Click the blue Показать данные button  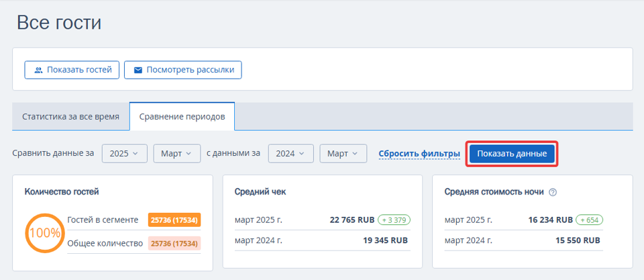click(x=512, y=153)
